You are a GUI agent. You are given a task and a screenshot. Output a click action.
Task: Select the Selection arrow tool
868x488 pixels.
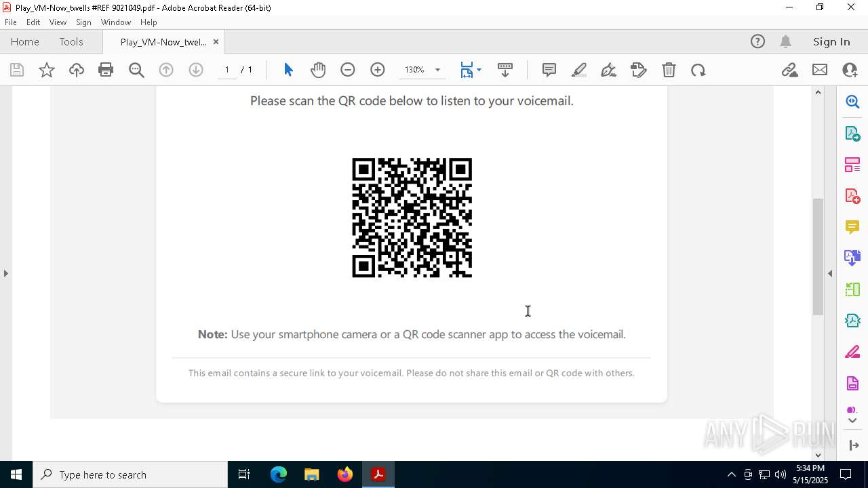pyautogui.click(x=288, y=70)
